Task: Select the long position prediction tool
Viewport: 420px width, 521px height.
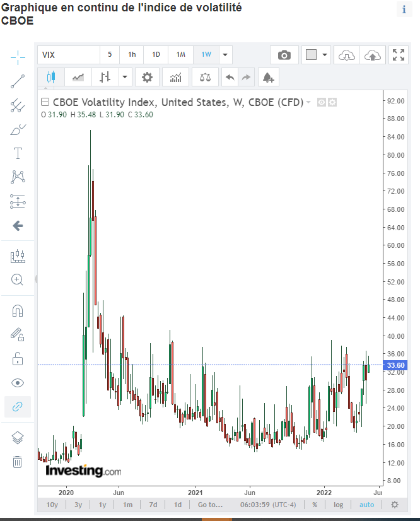Action: pos(18,201)
